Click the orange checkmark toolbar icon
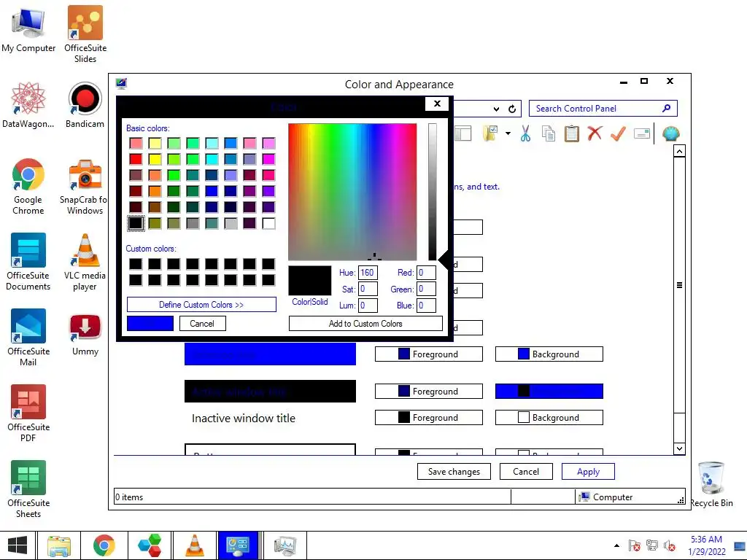 pos(618,134)
